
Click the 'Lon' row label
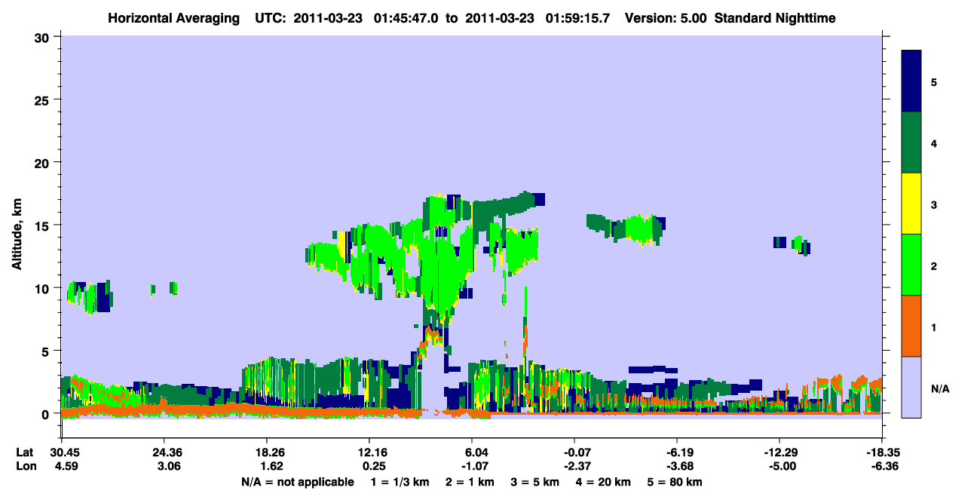(x=25, y=466)
